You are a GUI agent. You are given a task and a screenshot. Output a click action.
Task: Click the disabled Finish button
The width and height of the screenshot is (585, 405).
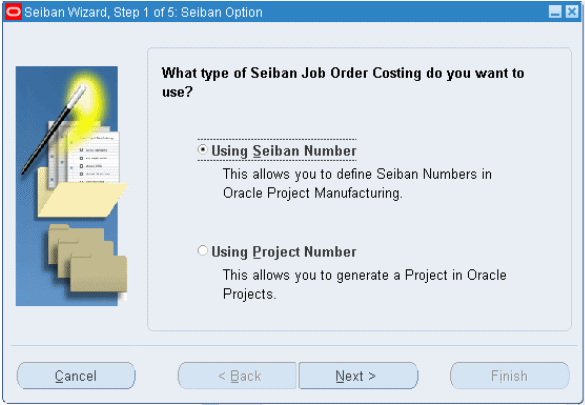tap(510, 376)
